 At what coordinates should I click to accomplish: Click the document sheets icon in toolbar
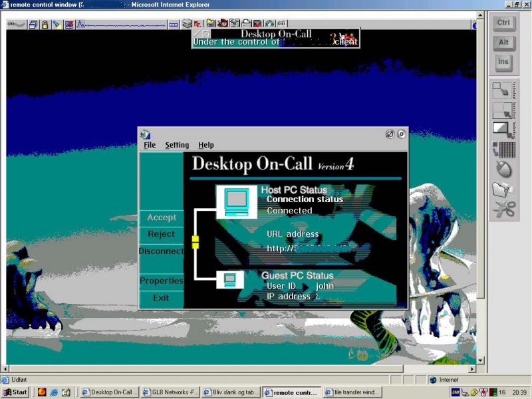pyautogui.click(x=235, y=23)
